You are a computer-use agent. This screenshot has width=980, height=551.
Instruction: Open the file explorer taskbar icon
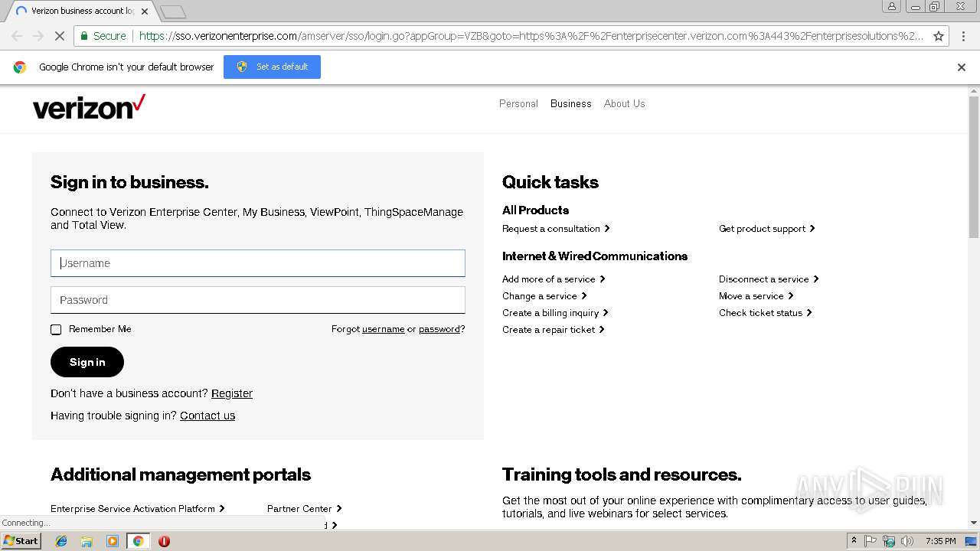87,541
